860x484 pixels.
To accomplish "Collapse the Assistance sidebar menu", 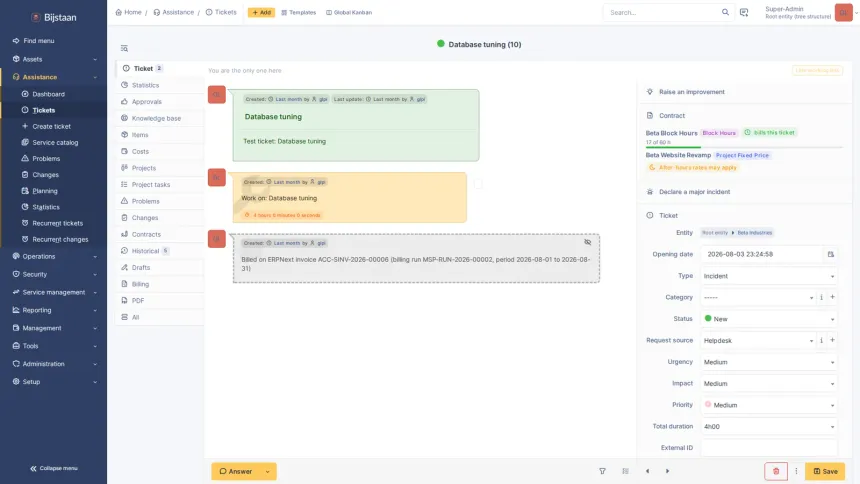I will [53, 77].
